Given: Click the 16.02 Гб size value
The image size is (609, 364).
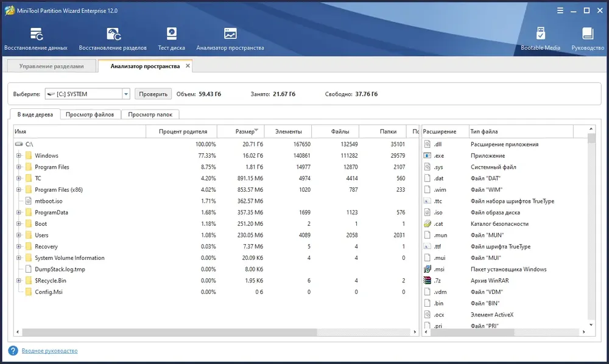Looking at the screenshot, I should [x=253, y=156].
